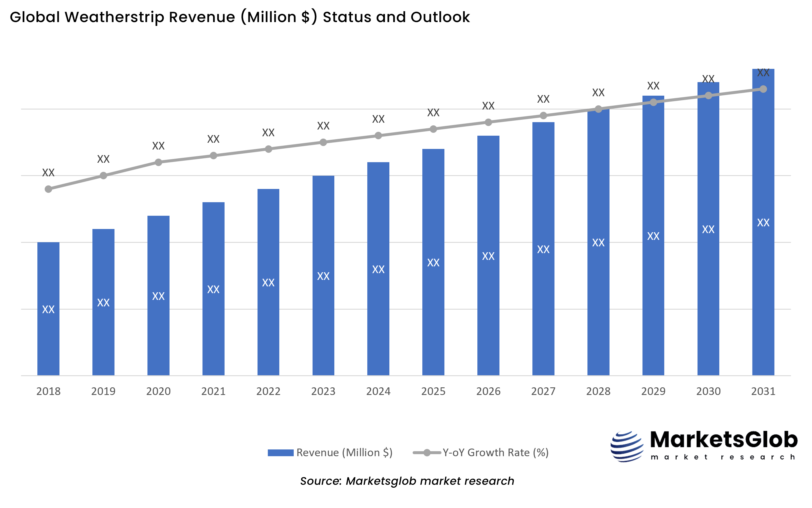
Task: Click the 2023 growth rate line marker
Action: click(323, 142)
